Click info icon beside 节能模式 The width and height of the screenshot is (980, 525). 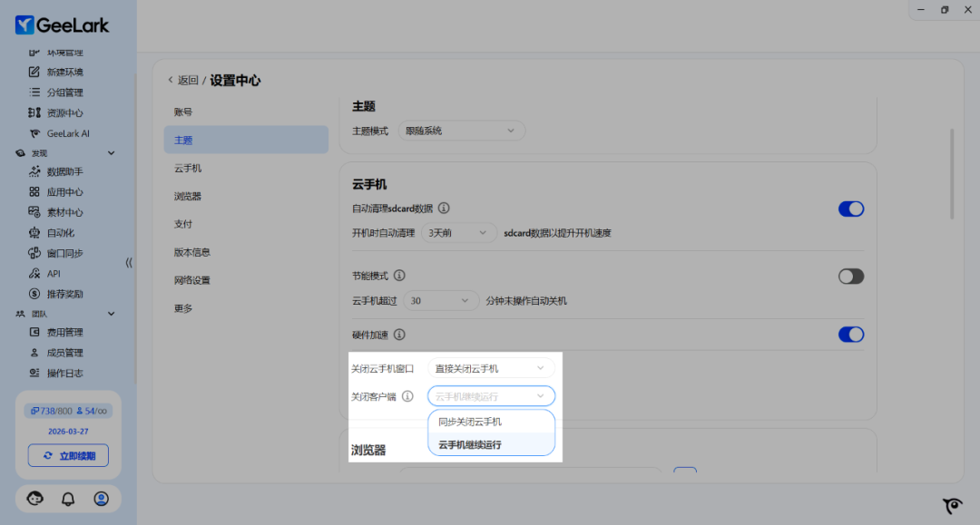(x=399, y=276)
